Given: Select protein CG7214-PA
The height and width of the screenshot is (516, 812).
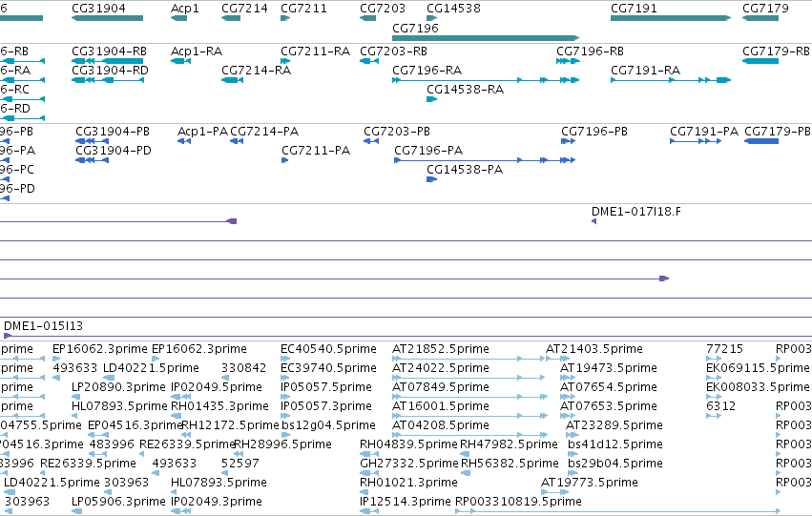Looking at the screenshot, I should tap(264, 132).
